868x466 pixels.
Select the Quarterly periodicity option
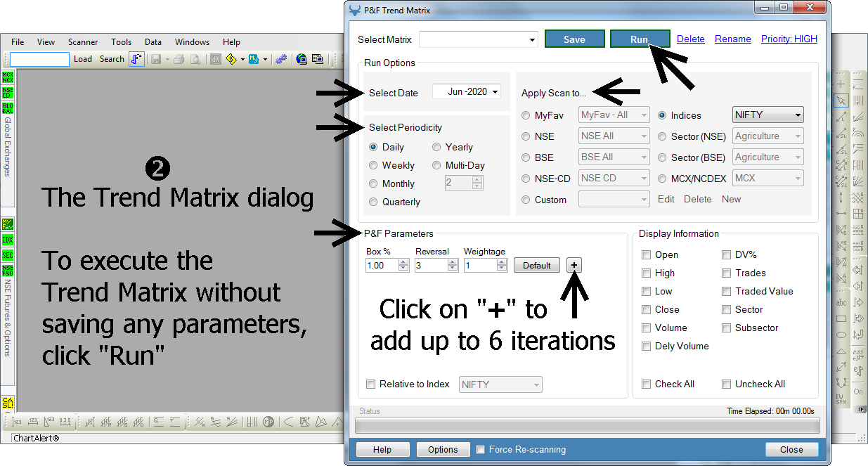[x=374, y=202]
